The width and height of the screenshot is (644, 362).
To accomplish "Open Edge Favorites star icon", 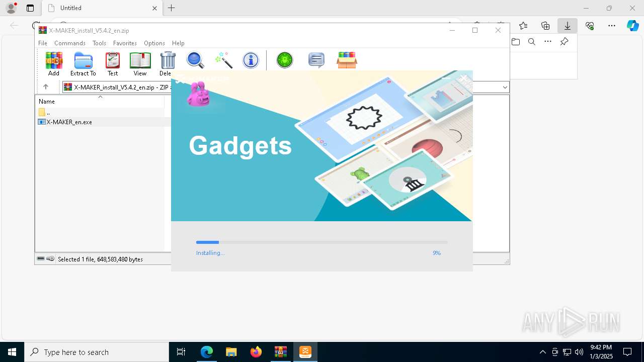I will pyautogui.click(x=523, y=26).
